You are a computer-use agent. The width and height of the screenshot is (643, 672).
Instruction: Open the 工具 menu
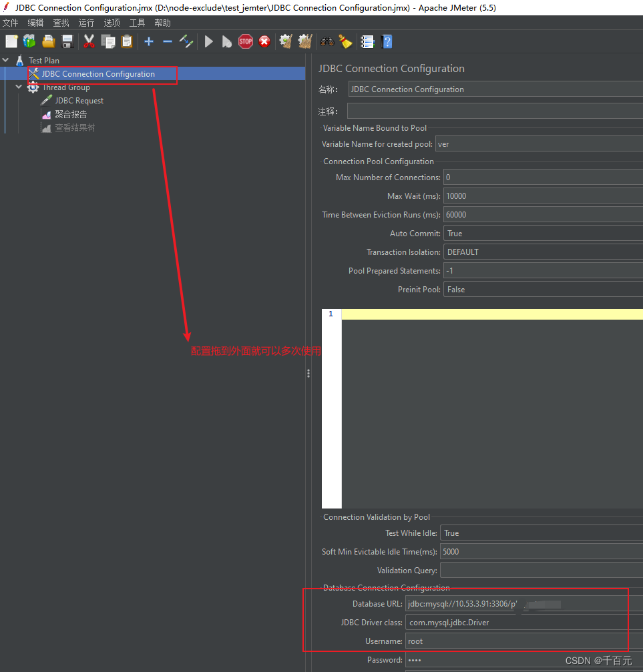137,22
